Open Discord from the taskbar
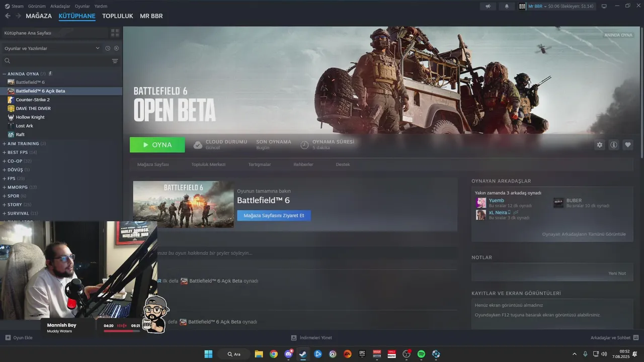644x362 pixels. tap(288, 354)
